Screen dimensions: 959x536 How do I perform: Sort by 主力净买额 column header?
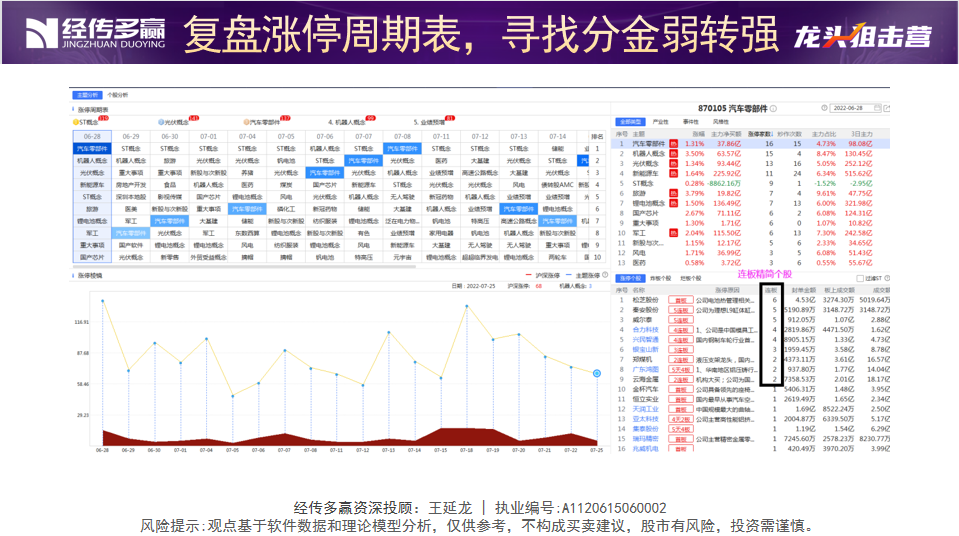[725, 133]
